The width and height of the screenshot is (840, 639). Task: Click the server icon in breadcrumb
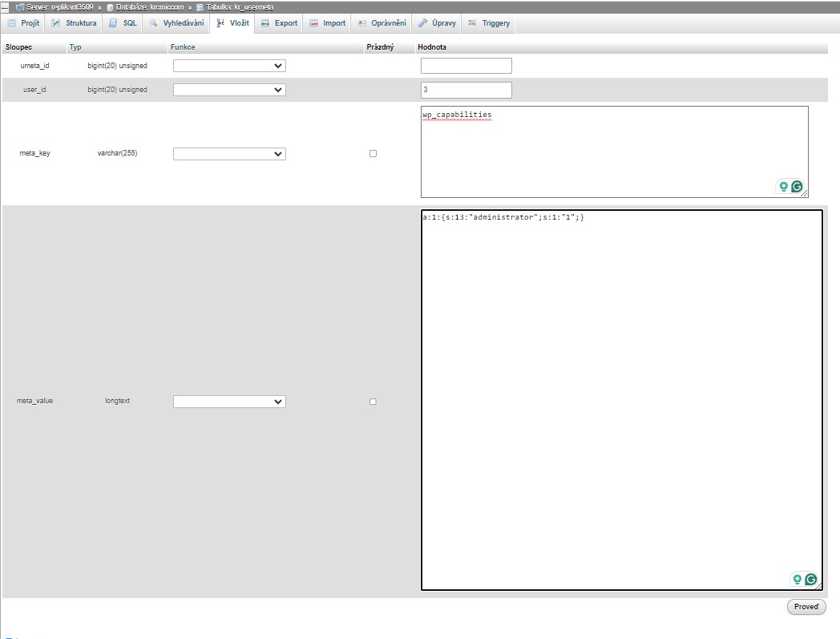[x=20, y=7]
